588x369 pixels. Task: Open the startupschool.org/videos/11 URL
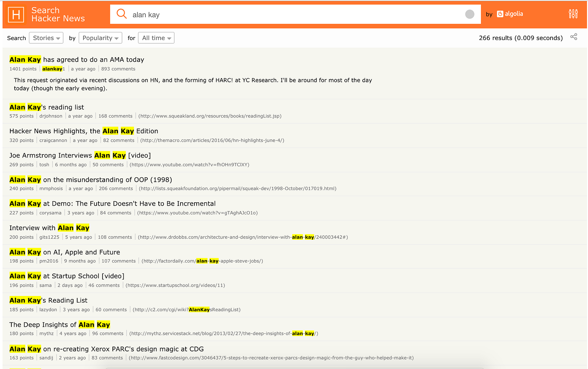coord(175,285)
